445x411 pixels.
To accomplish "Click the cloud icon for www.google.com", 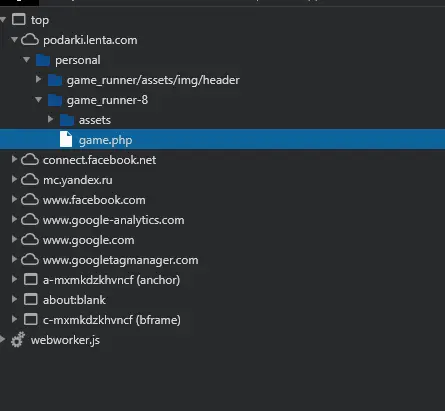I will (x=30, y=240).
